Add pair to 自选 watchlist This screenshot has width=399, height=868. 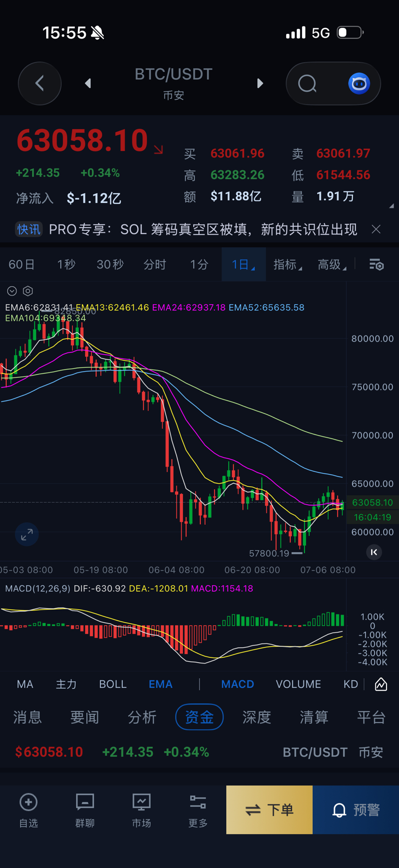(28, 810)
